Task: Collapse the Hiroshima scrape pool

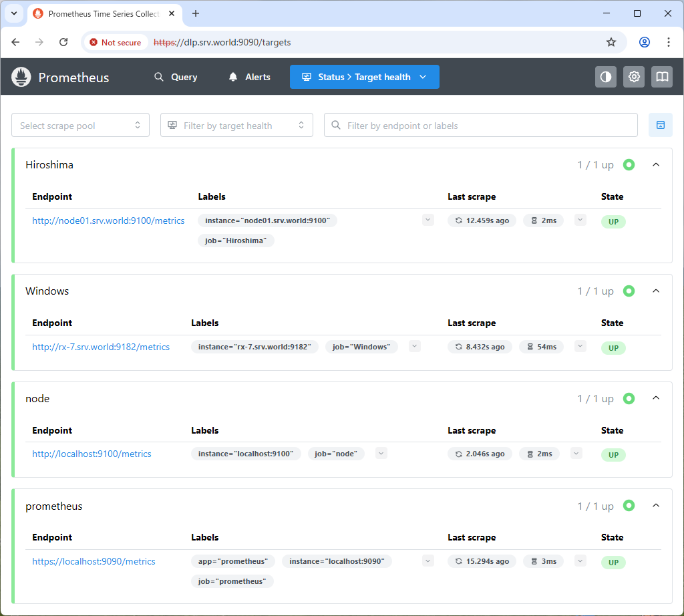Action: [x=655, y=164]
